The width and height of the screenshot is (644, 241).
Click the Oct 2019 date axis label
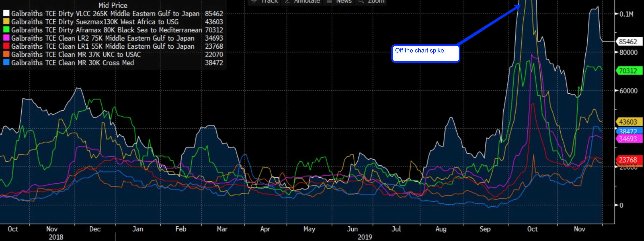(x=533, y=229)
